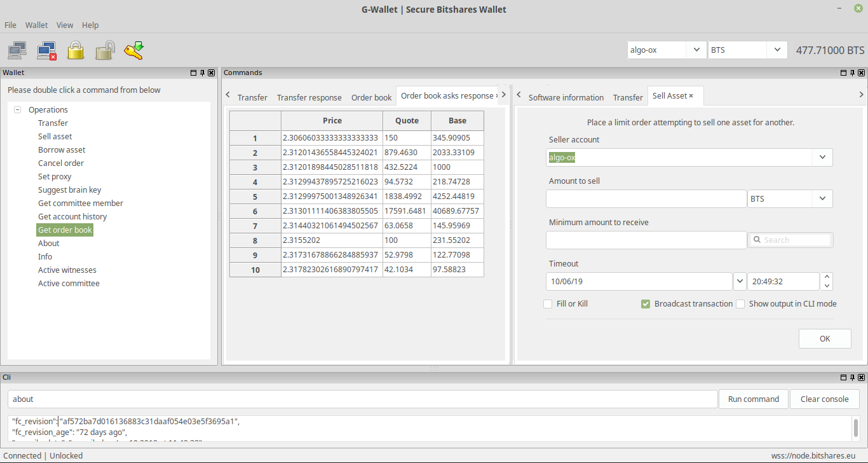This screenshot has width=868, height=463.
Task: Open the Wallet menu
Action: [36, 25]
